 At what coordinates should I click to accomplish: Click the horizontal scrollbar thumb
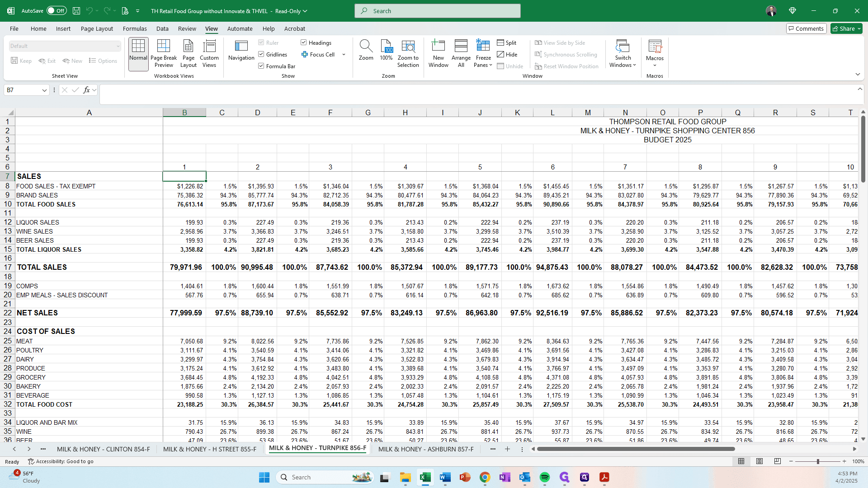(636, 449)
